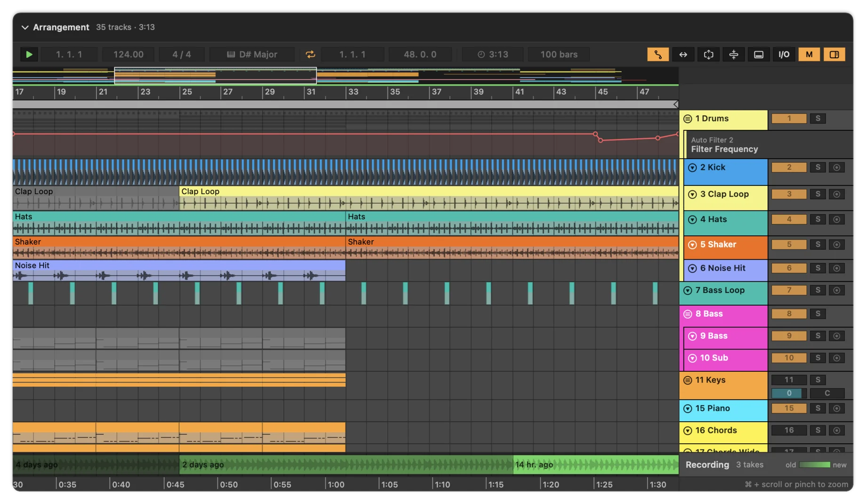The width and height of the screenshot is (866, 504).
Task: Solo the 9 Bass track
Action: [818, 336]
